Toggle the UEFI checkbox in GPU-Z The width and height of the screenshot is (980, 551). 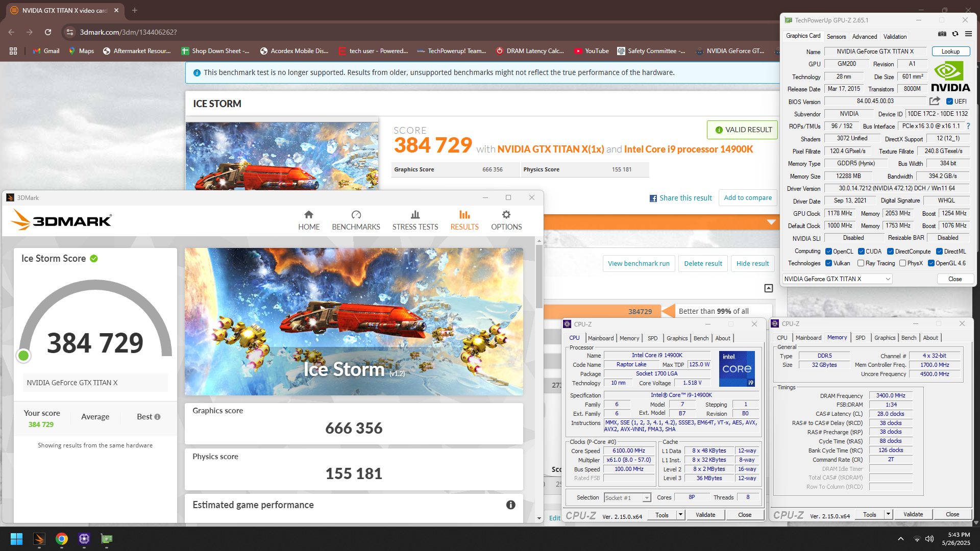(949, 102)
